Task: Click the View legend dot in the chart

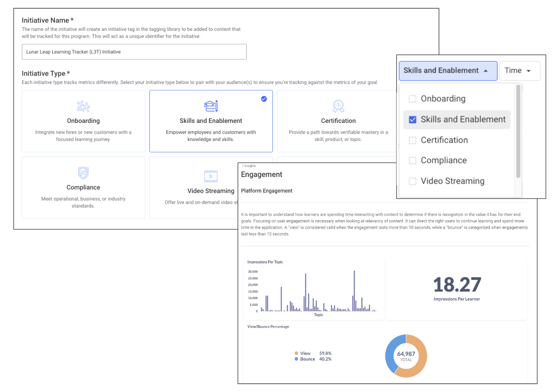Action: pos(296,353)
